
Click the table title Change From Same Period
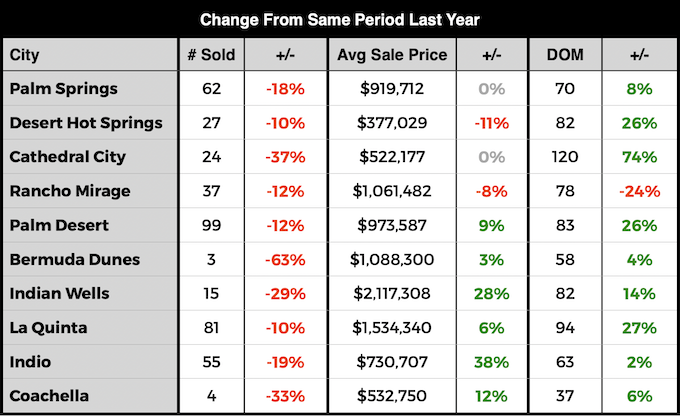340,19
